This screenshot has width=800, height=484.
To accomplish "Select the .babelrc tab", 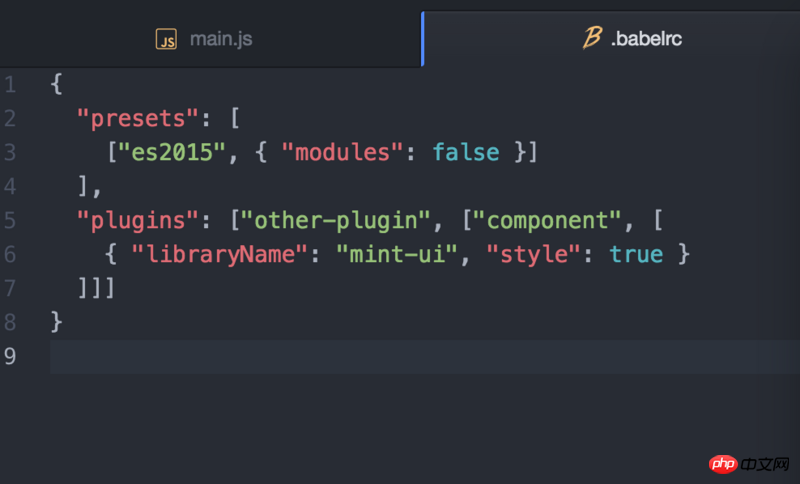I will tap(611, 39).
